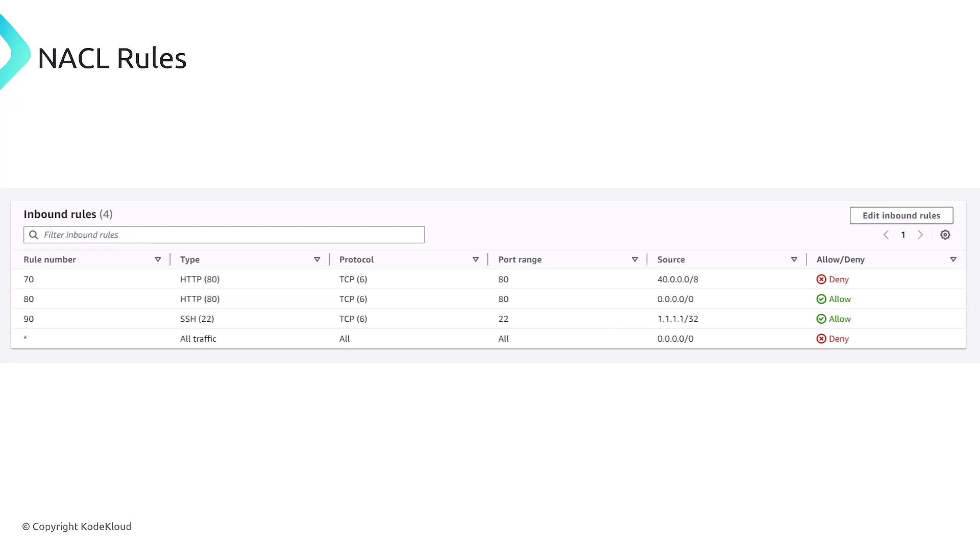This screenshot has height=551, width=980.
Task: Click the 40.0.0.0/8 source cell
Action: [x=677, y=279]
